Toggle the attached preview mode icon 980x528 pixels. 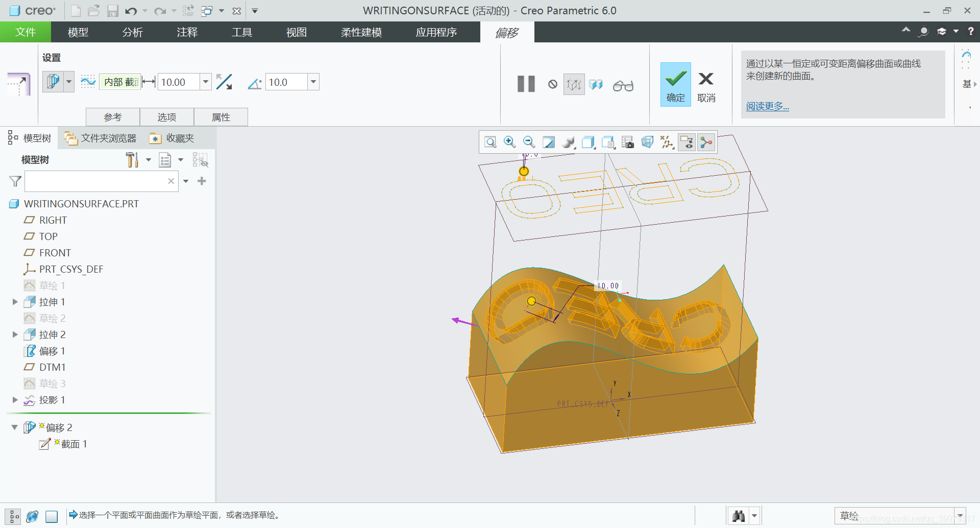(596, 84)
